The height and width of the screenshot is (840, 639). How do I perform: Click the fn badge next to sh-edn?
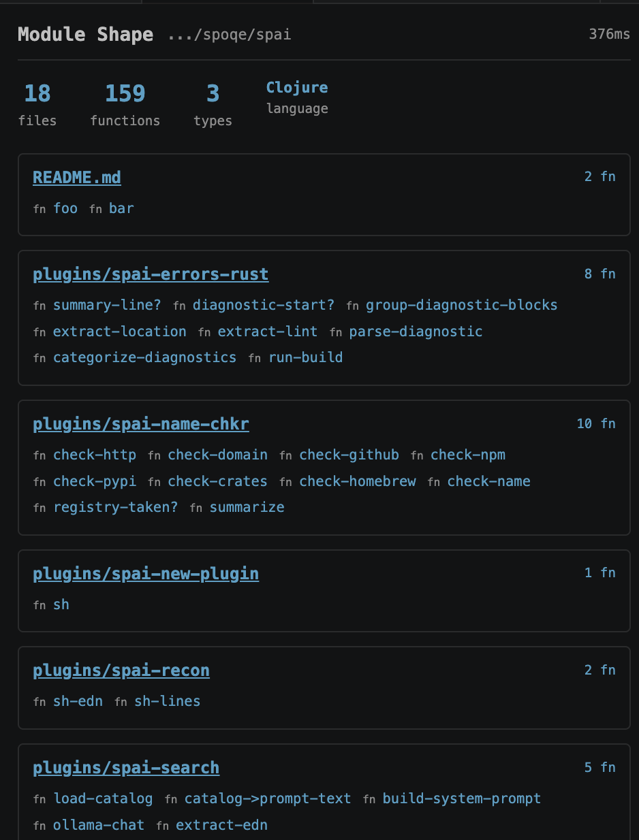click(x=40, y=702)
